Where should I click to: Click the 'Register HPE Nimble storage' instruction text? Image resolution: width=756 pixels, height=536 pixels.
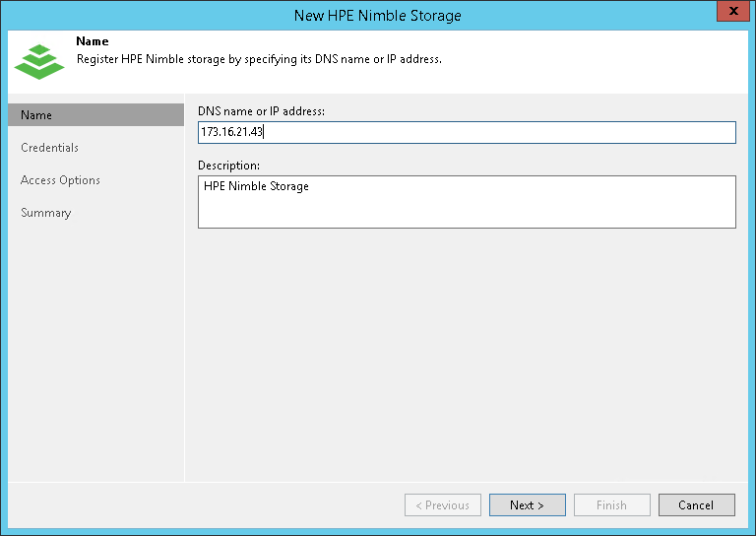[x=259, y=59]
